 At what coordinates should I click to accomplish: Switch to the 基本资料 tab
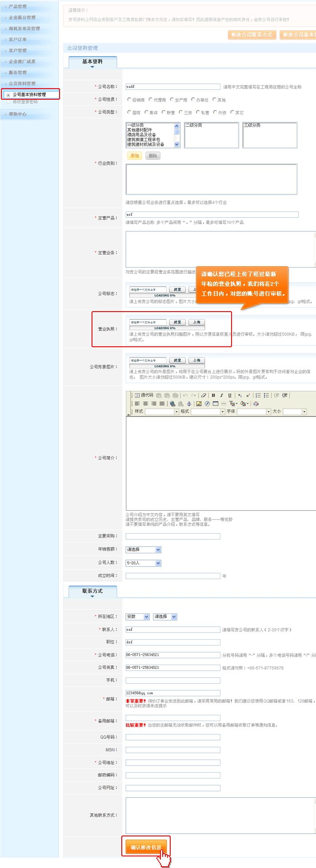click(x=92, y=62)
